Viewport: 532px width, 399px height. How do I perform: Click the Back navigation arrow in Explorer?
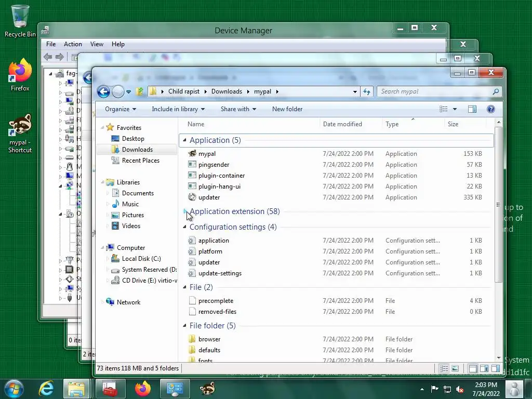click(x=103, y=91)
